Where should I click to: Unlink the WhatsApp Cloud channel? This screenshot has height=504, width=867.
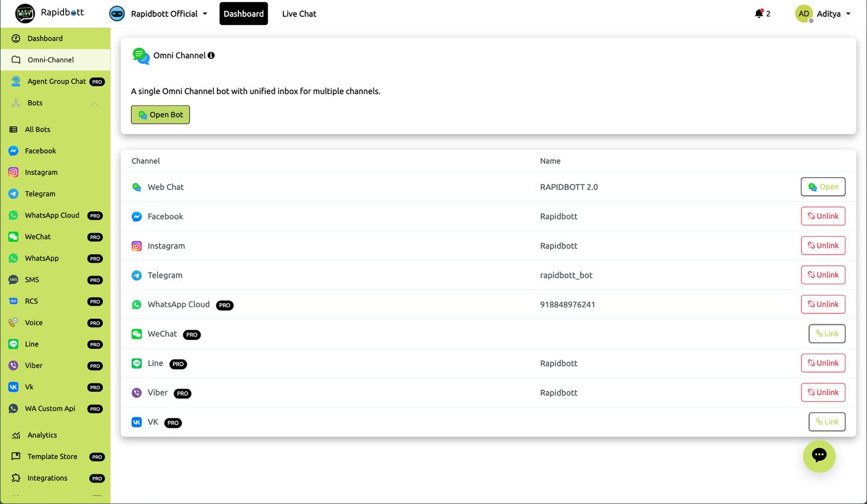click(x=823, y=304)
